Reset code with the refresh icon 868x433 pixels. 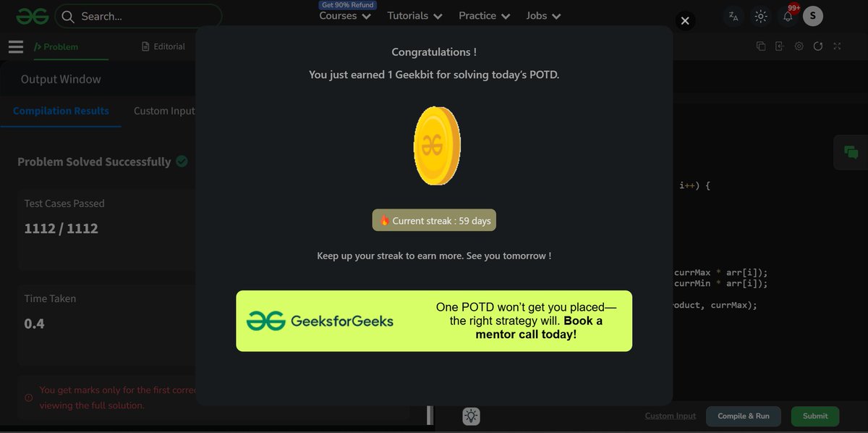818,46
